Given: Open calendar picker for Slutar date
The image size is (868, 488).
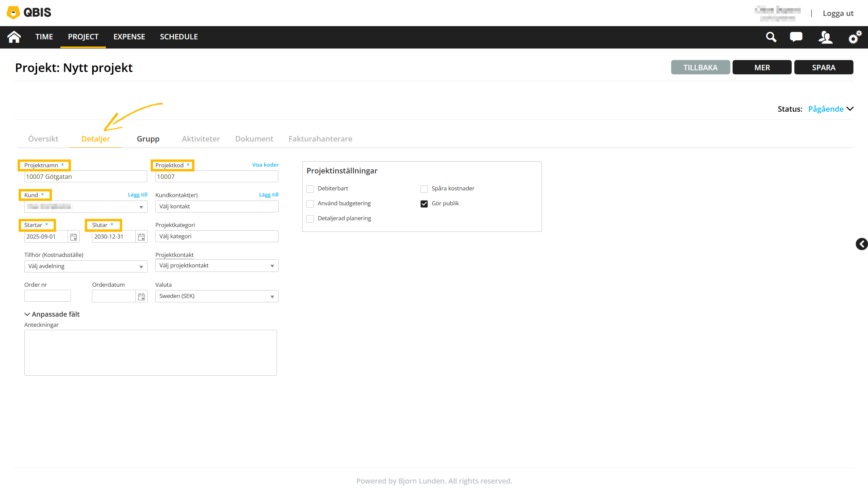Looking at the screenshot, I should (x=141, y=237).
